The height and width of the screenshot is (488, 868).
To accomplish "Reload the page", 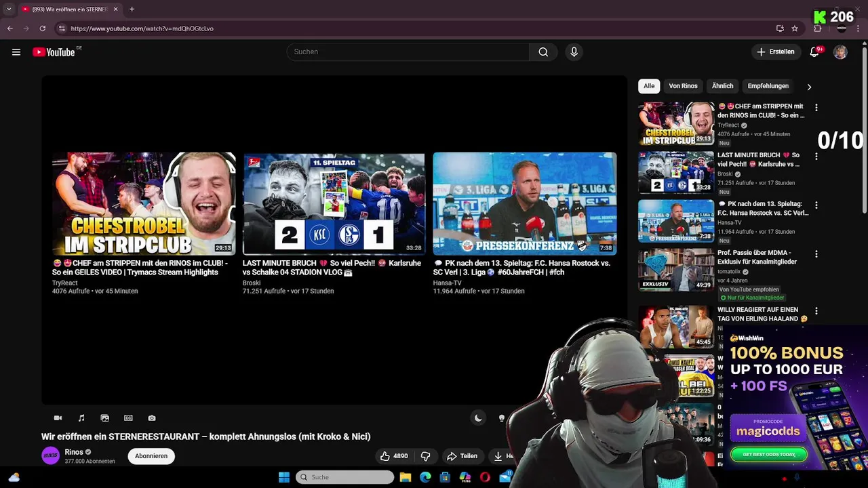I will click(x=42, y=28).
